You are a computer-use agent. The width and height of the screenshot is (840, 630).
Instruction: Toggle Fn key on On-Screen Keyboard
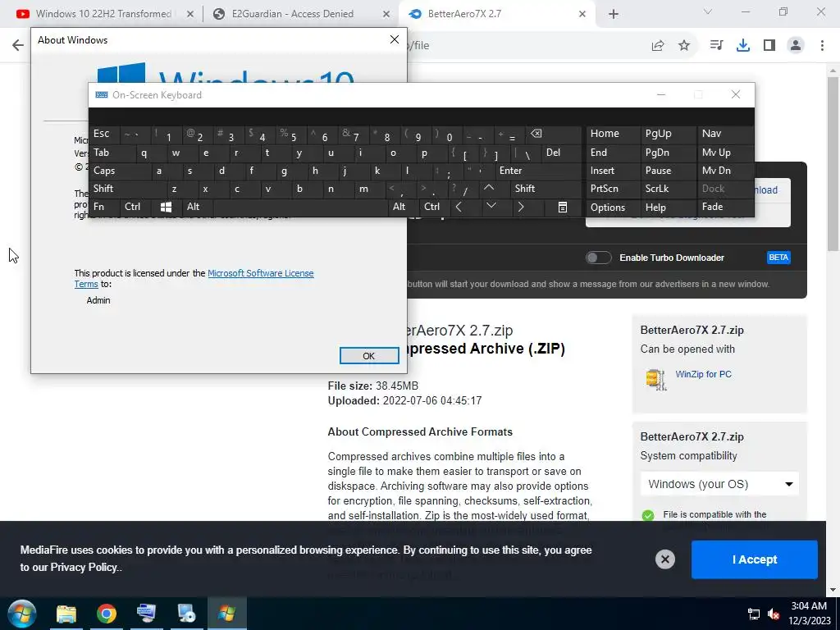(104, 207)
